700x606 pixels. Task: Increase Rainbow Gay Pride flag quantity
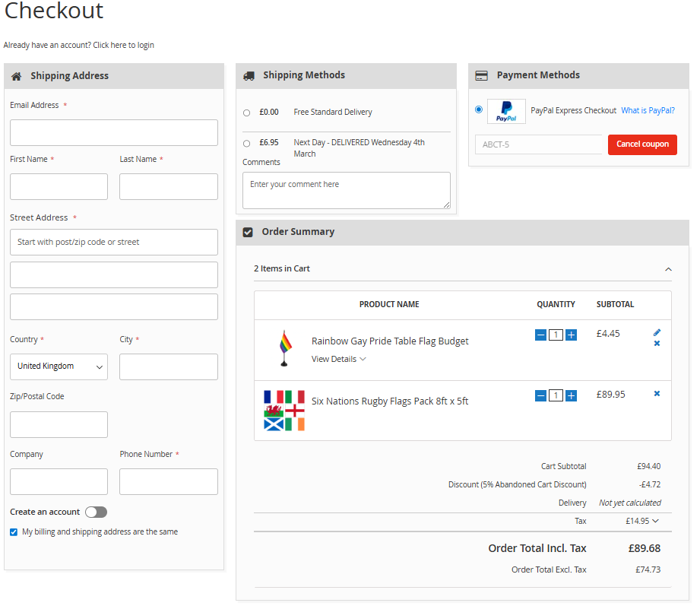(x=571, y=335)
